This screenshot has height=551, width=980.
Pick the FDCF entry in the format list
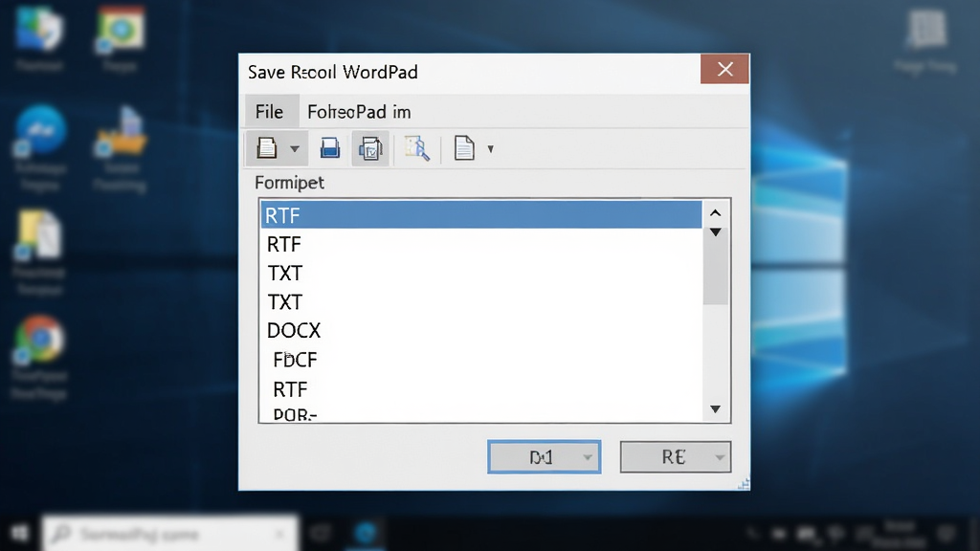click(x=481, y=360)
